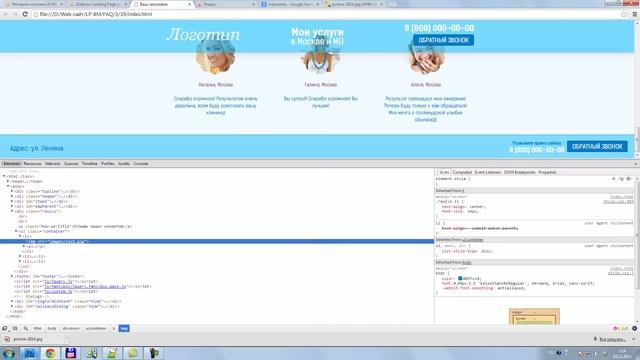Select the highlighted img element row
This screenshot has height=360, width=640.
(217, 241)
